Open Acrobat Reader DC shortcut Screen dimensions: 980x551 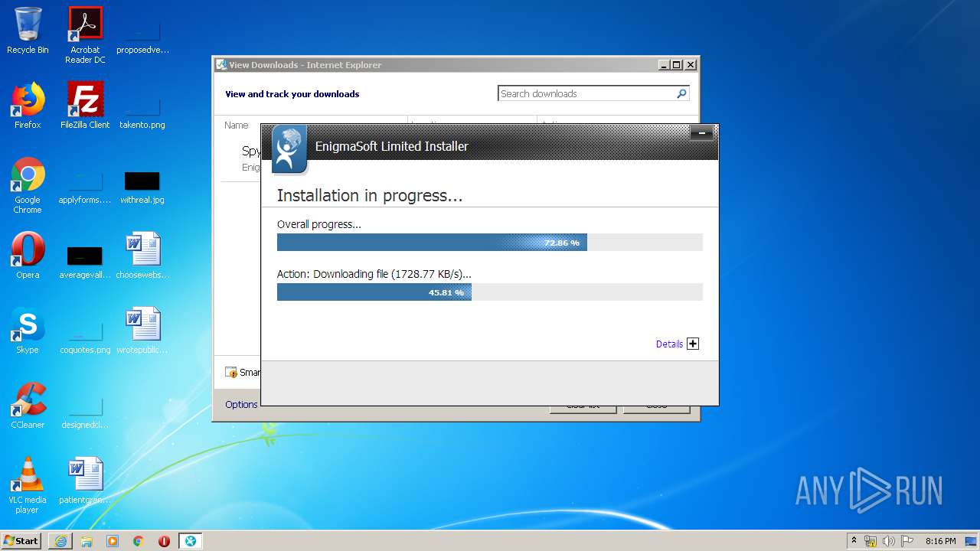(x=85, y=34)
